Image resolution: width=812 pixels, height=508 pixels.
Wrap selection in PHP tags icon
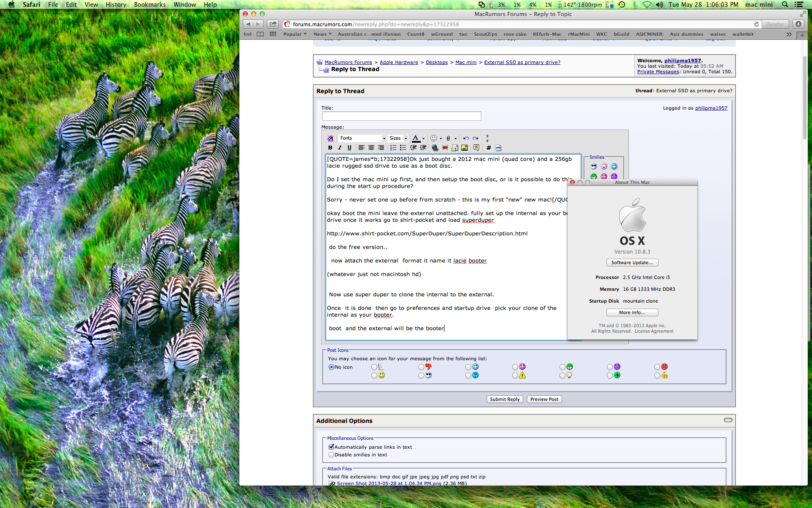[499, 148]
